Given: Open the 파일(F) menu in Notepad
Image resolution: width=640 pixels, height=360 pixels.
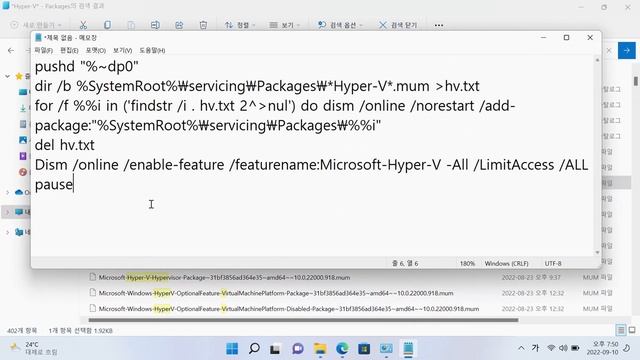Looking at the screenshot, I should click(x=43, y=50).
